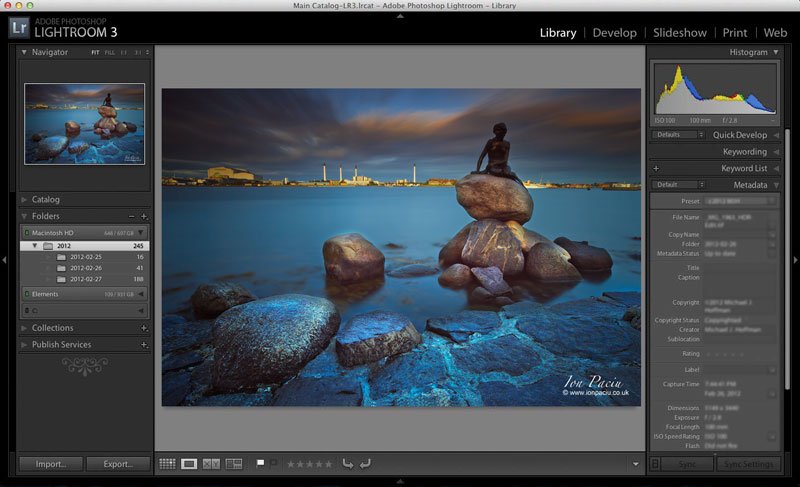Open the Slideshow module

(x=680, y=33)
